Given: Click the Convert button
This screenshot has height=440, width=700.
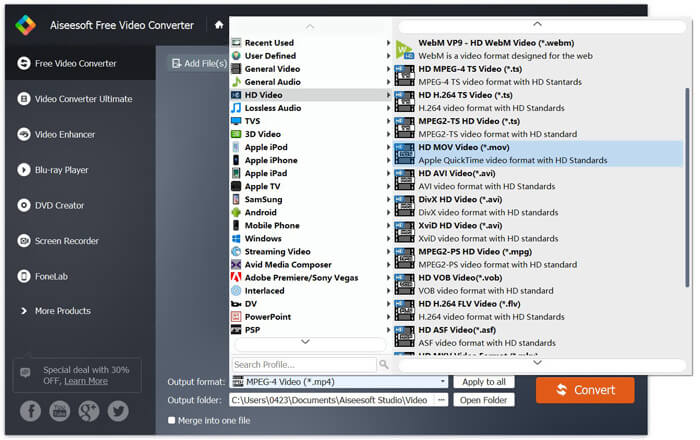Looking at the screenshot, I should point(585,390).
